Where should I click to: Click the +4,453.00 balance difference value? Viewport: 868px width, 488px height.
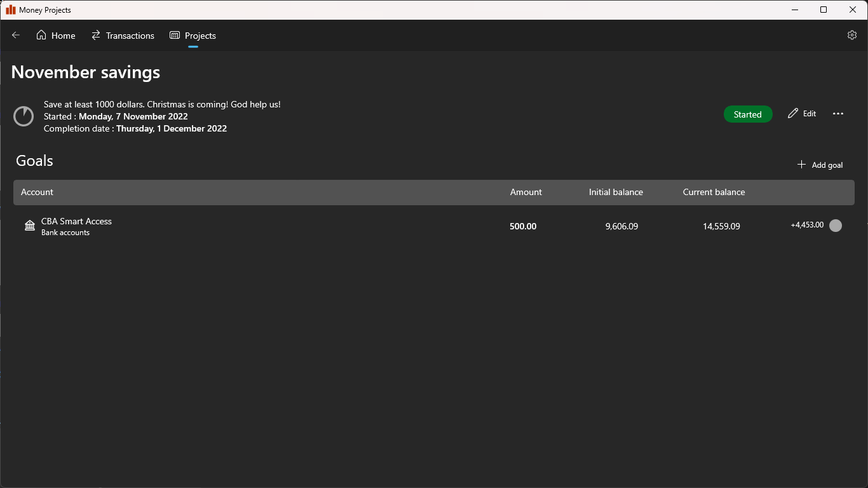807,225
